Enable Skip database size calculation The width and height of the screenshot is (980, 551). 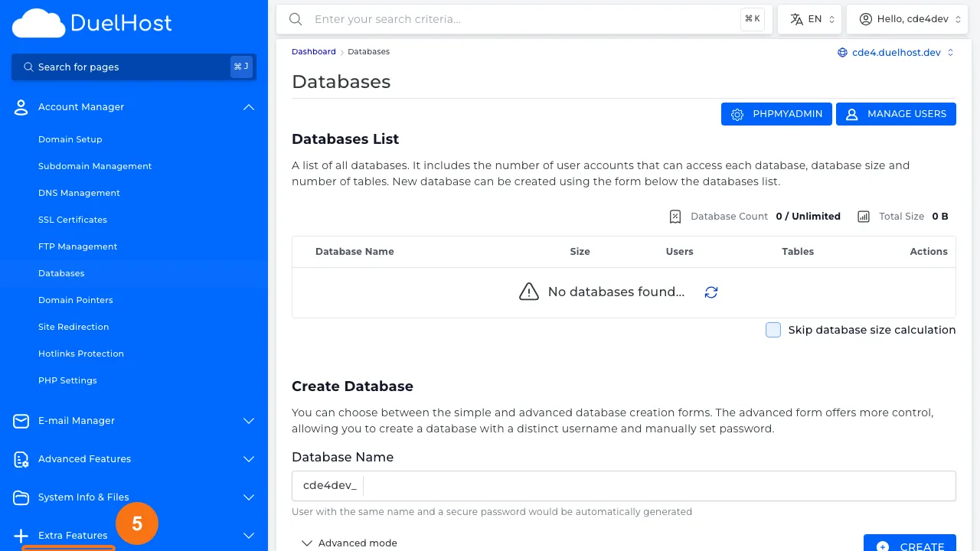coord(773,330)
